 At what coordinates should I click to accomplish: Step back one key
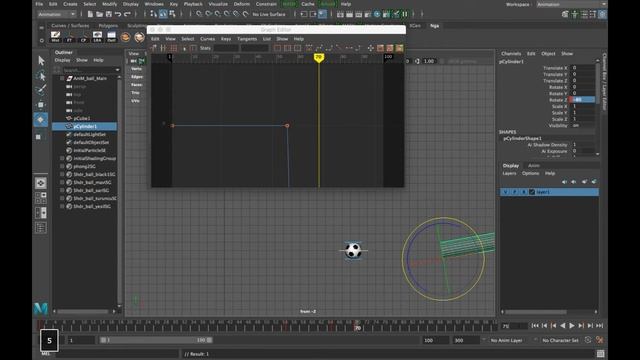point(553,326)
